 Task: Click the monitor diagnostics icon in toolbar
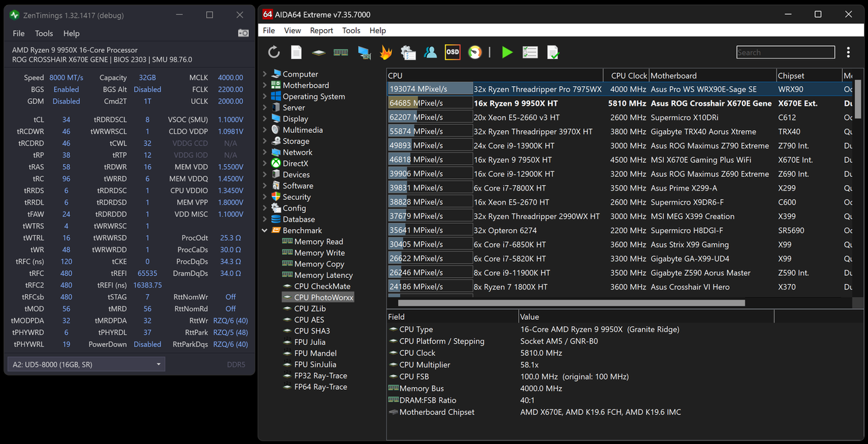pos(364,52)
